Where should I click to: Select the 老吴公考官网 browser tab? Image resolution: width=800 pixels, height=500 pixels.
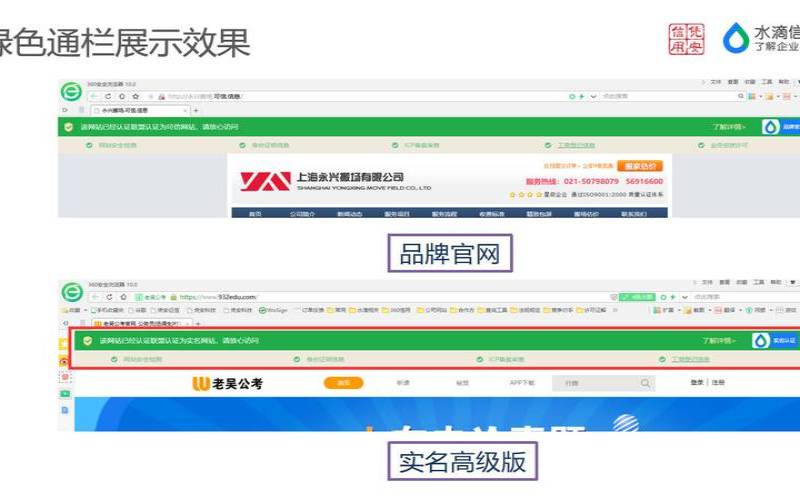coord(142,323)
